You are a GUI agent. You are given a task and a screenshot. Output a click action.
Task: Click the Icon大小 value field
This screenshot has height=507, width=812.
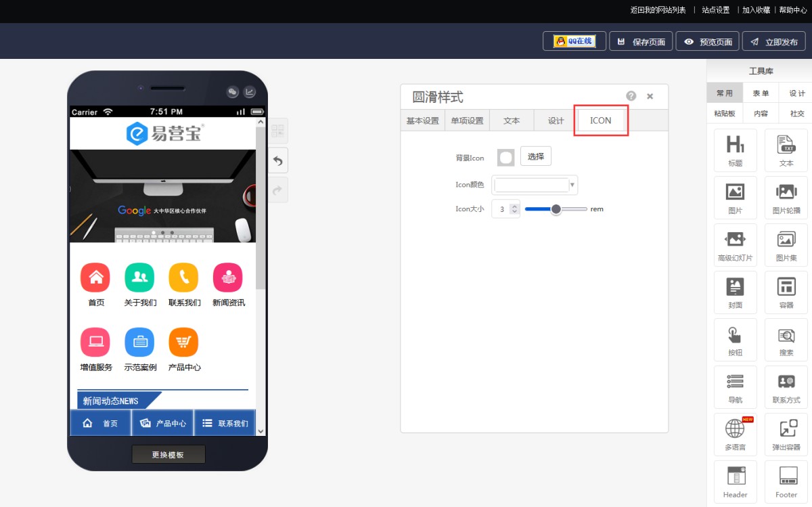(501, 209)
